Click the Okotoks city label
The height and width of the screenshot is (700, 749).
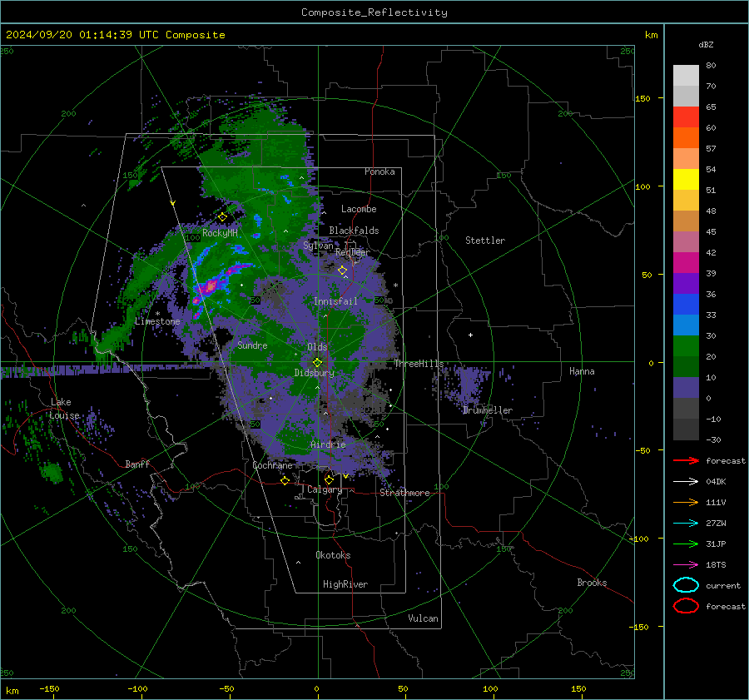click(x=333, y=555)
